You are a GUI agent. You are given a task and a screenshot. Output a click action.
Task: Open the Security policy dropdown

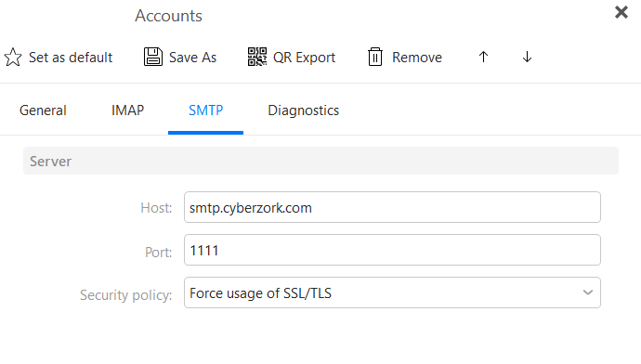point(392,292)
